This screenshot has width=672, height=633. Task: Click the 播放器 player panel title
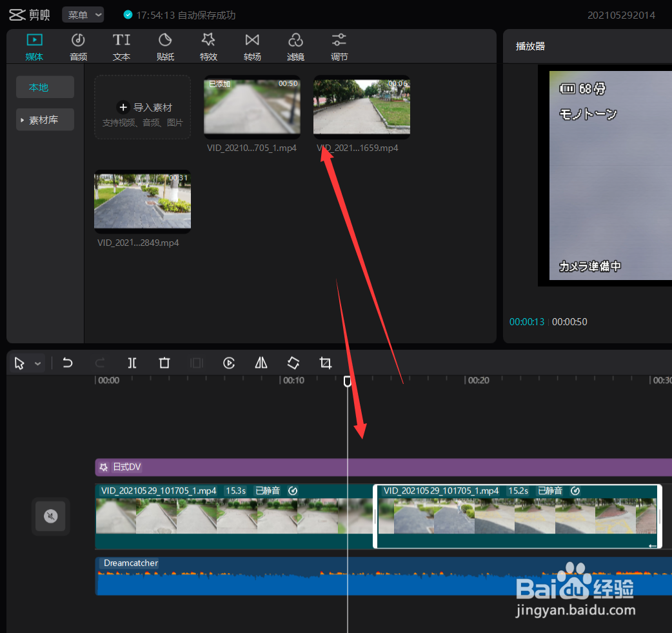(x=530, y=46)
